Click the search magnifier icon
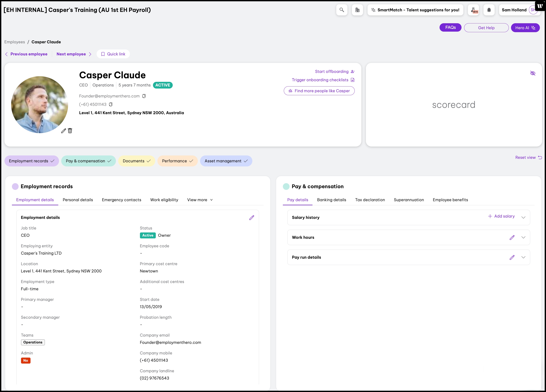 point(342,10)
